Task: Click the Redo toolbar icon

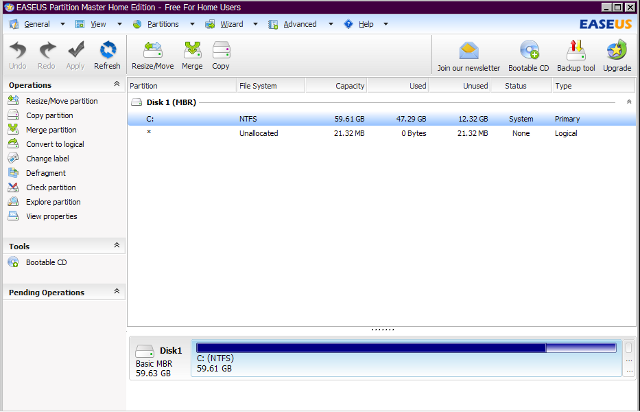Action: (47, 55)
